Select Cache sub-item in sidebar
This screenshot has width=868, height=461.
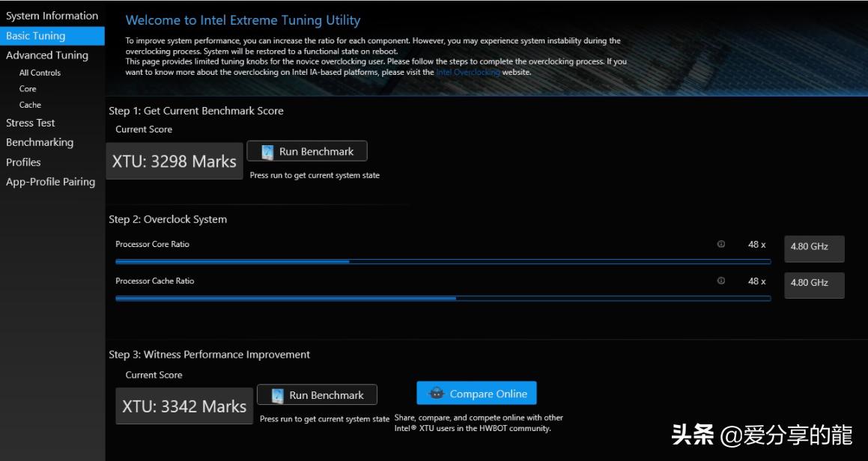[x=30, y=105]
